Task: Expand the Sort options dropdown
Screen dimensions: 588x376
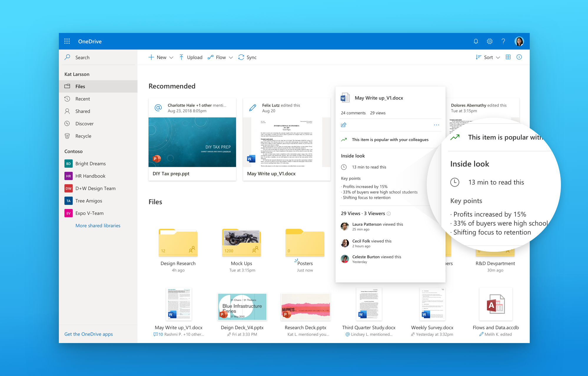Action: (498, 57)
